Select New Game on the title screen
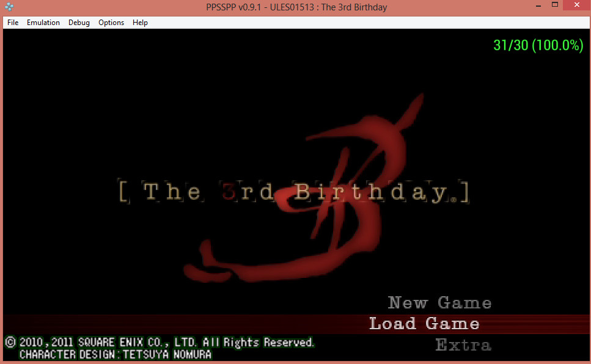 click(439, 303)
